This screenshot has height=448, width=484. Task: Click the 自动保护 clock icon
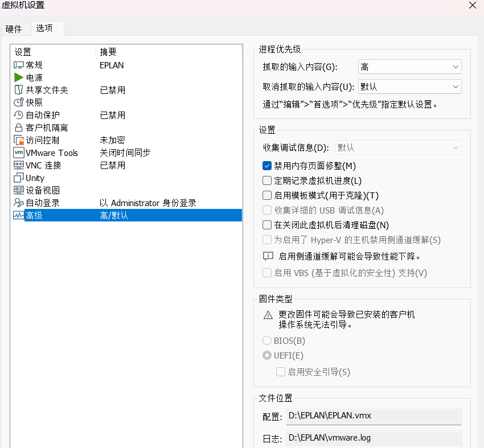pyautogui.click(x=19, y=115)
